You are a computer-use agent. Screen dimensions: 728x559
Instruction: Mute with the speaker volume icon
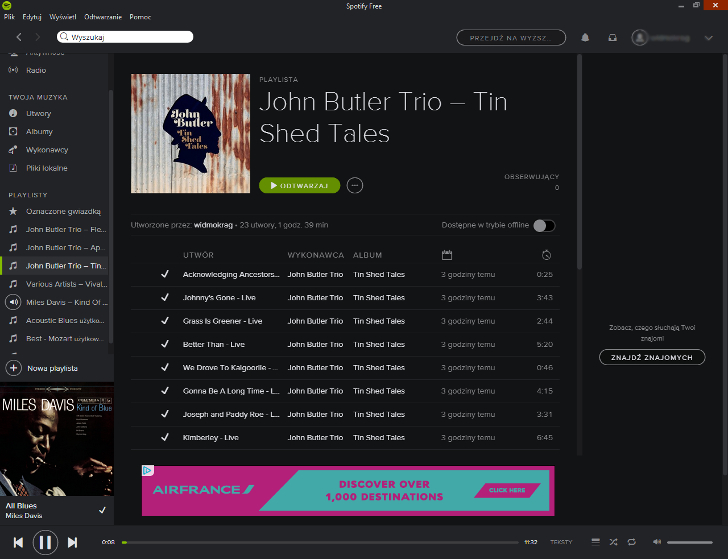(x=656, y=542)
